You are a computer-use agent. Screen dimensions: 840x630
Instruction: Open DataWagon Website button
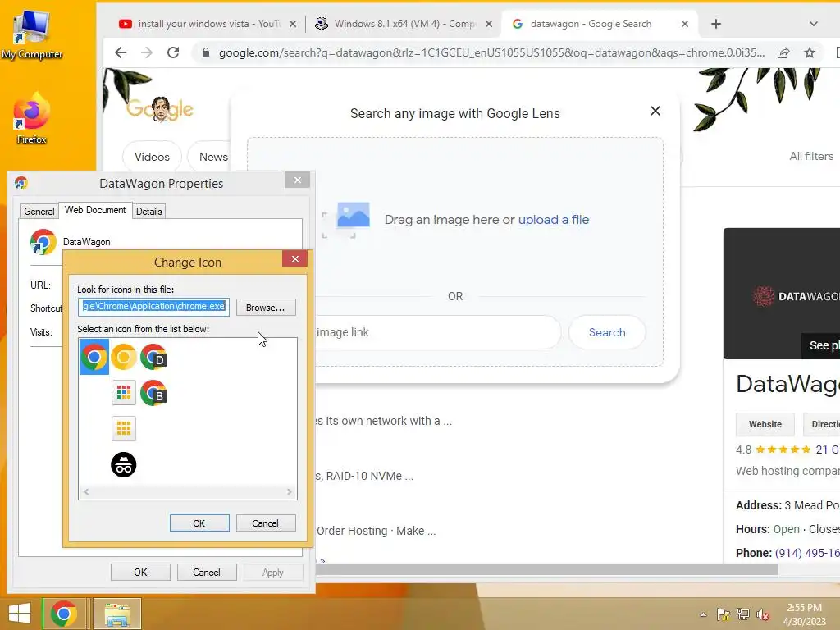click(x=765, y=424)
